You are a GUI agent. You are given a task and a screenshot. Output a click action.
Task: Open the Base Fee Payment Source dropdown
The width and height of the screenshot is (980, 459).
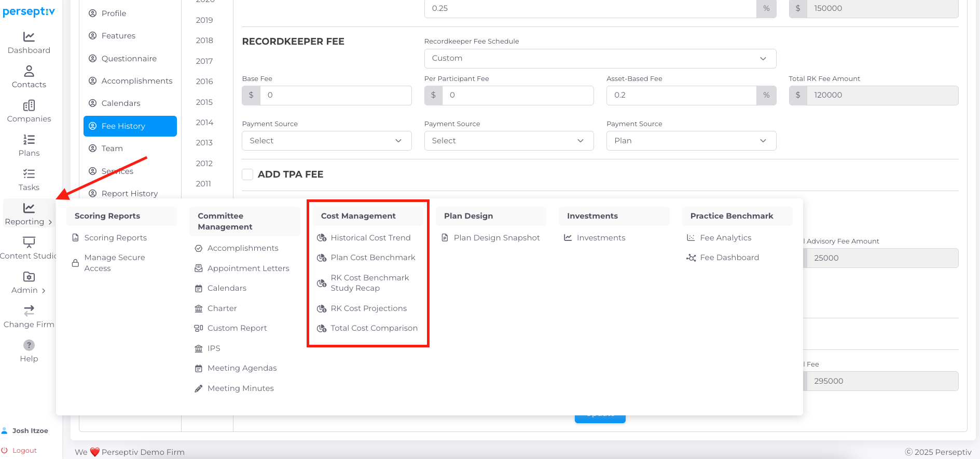pos(327,141)
